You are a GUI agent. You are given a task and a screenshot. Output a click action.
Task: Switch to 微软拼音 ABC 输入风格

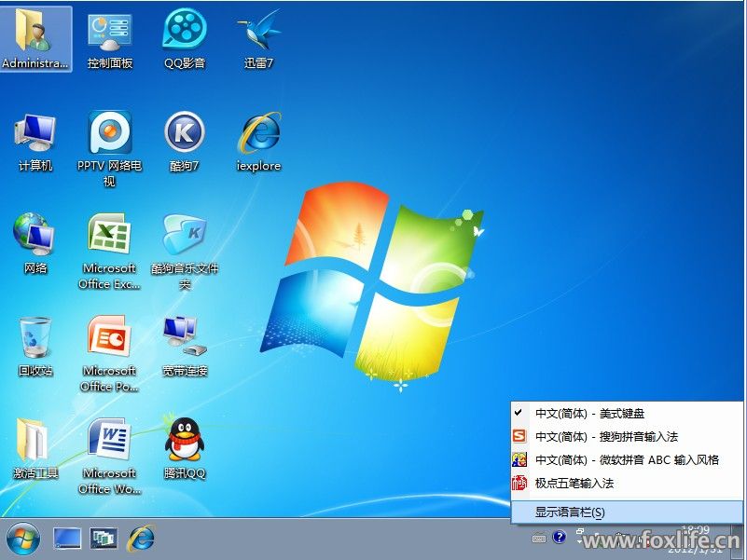coord(627,459)
